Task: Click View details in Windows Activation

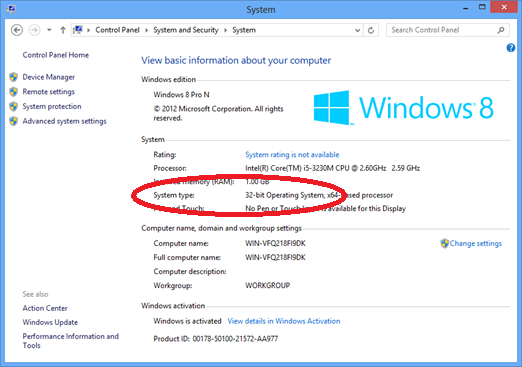Action: [284, 321]
